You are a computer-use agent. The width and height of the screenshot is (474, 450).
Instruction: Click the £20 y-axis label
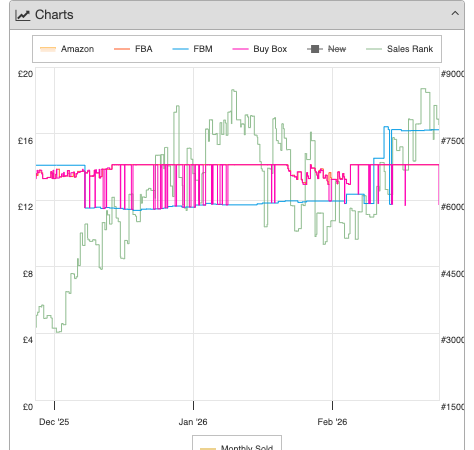coord(26,74)
